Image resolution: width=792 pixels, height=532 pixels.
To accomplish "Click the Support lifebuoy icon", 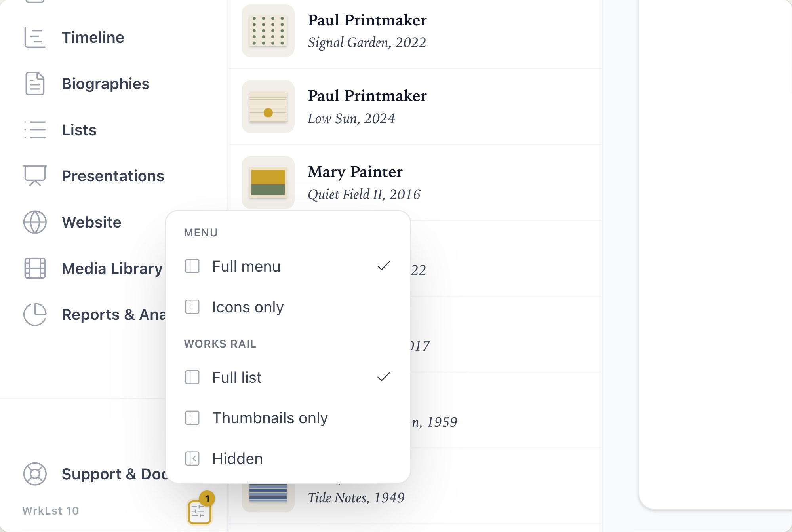I will [x=35, y=474].
